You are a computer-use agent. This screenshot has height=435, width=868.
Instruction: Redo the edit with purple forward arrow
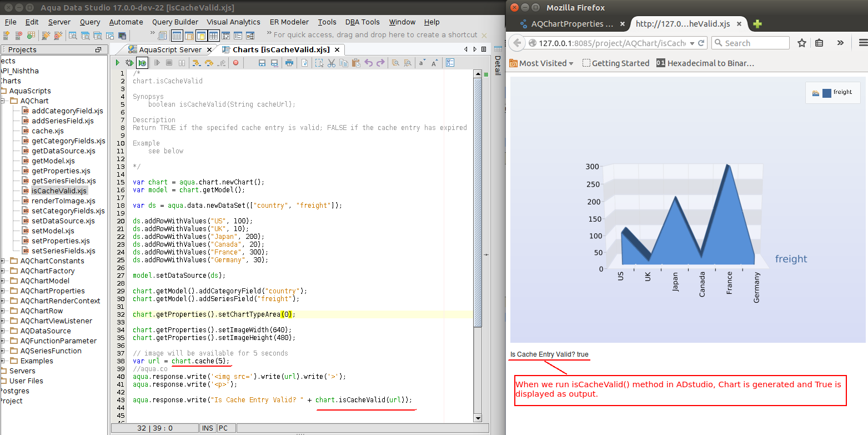click(x=380, y=63)
